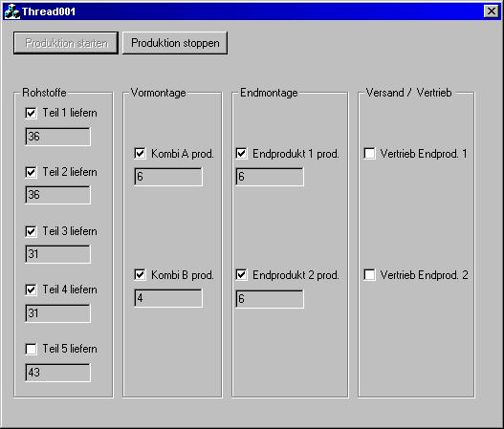This screenshot has height=429, width=504.
Task: Disable the Teil 3 liefern checkbox
Action: pyautogui.click(x=31, y=231)
